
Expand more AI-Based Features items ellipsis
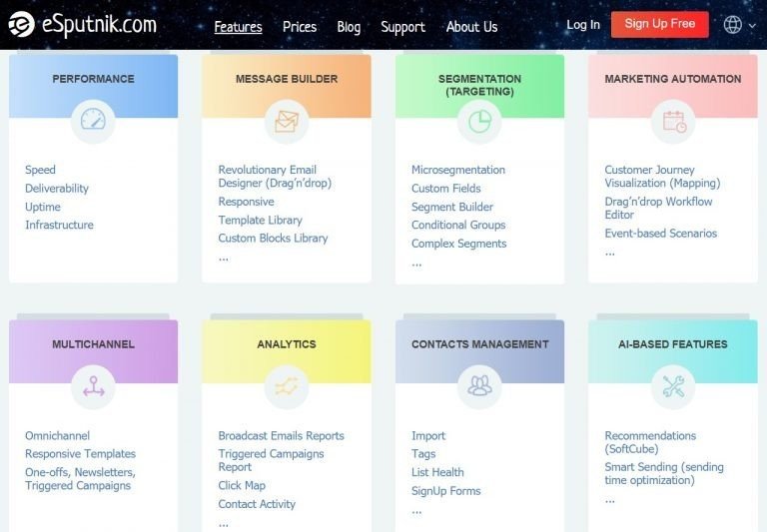tap(609, 500)
